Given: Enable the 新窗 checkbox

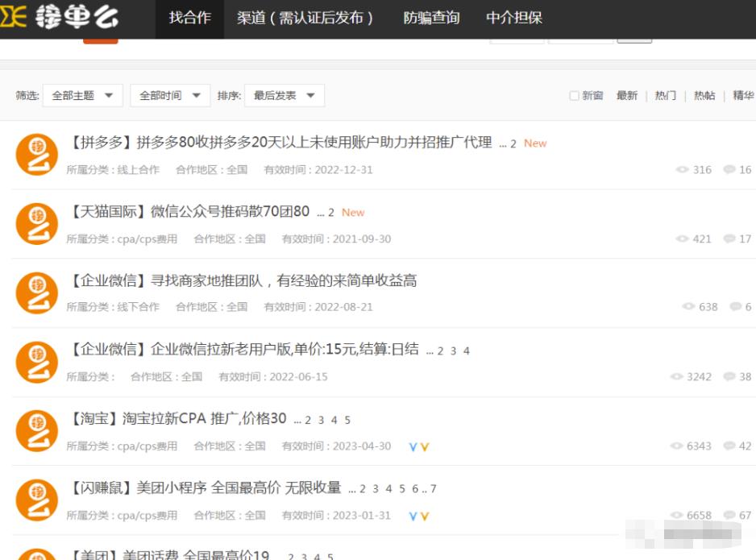Looking at the screenshot, I should point(574,95).
